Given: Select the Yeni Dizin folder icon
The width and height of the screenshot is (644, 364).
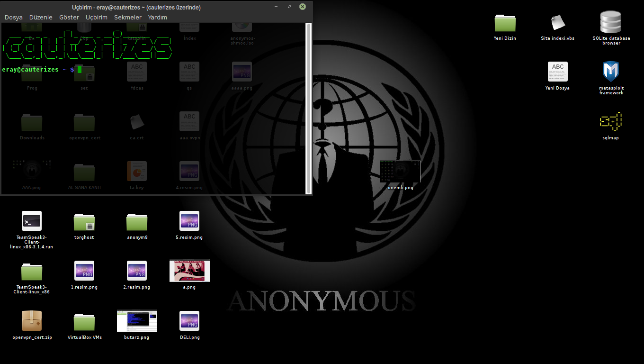Looking at the screenshot, I should point(505,23).
